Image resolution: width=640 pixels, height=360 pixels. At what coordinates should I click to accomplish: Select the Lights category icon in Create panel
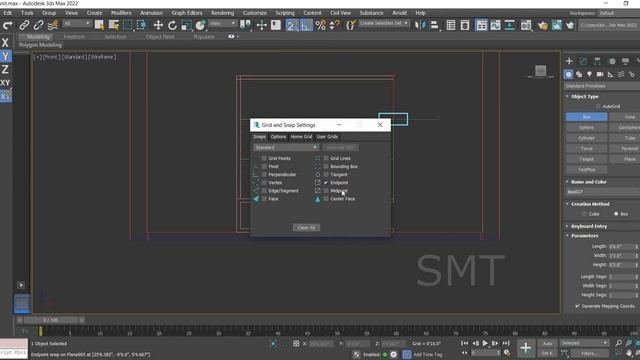(589, 74)
